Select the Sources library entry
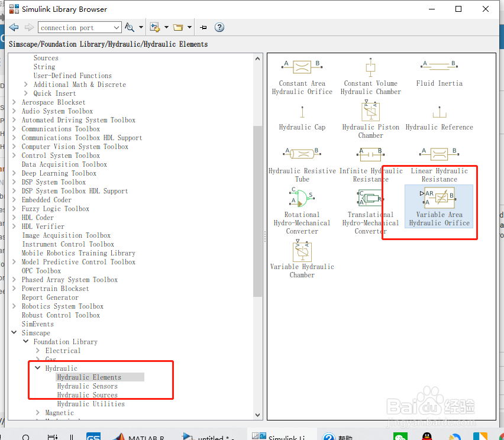Viewport: 504px width, 440px height. click(x=46, y=58)
